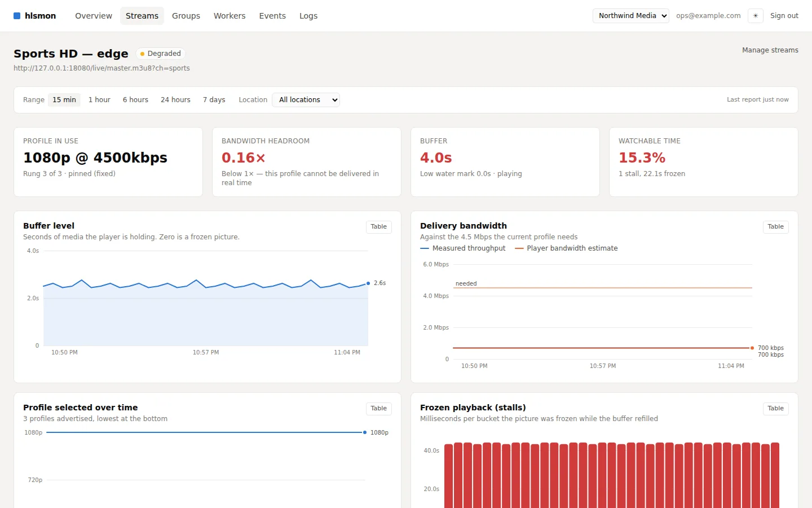The width and height of the screenshot is (812, 508).
Task: Click the 0.16× bandwidth headroom value
Action: [x=244, y=157]
